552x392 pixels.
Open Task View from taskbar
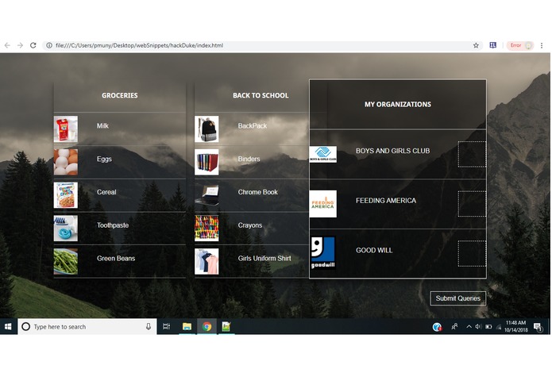(x=166, y=327)
